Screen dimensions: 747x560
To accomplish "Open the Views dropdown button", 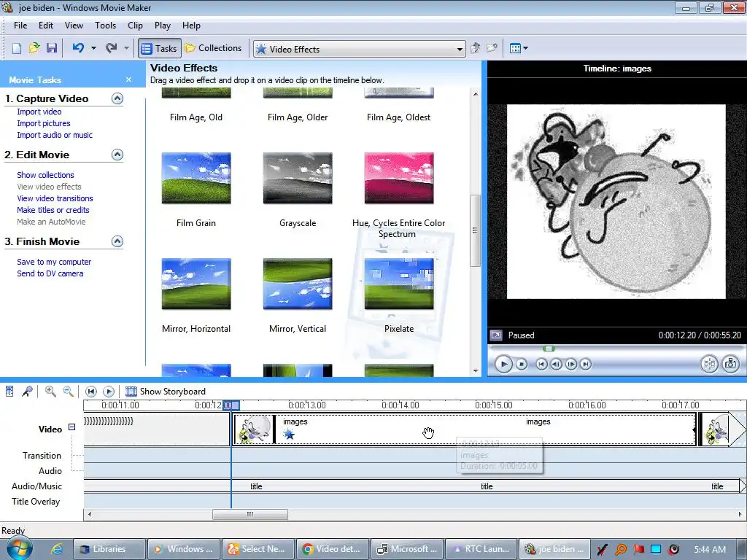I will point(519,48).
